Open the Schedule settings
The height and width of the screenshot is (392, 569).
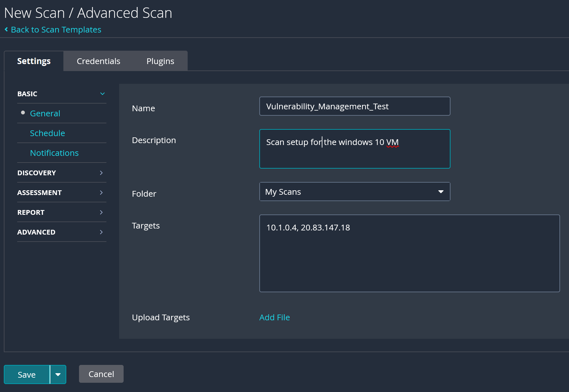pos(47,133)
